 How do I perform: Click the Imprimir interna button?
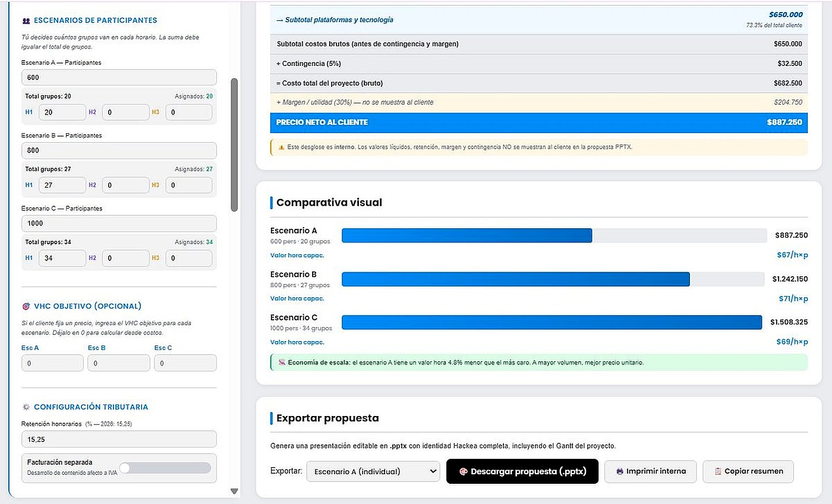(x=651, y=471)
